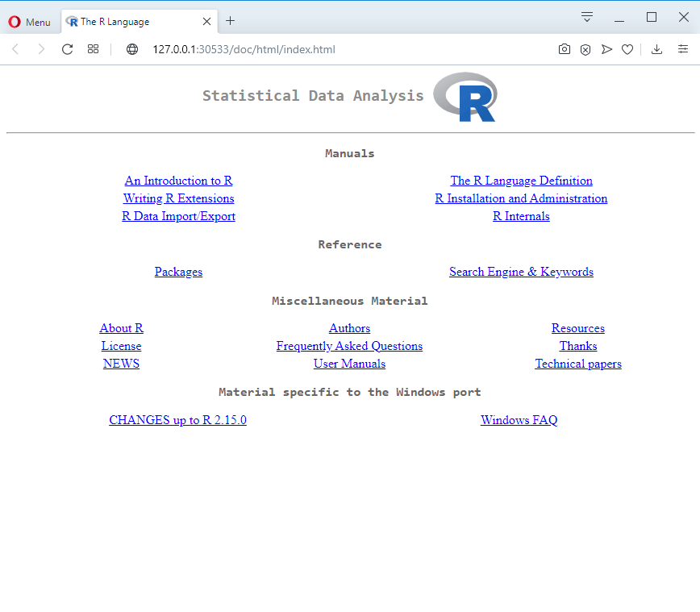Open Speed Dial start page grid icon
700x612 pixels.
93,49
